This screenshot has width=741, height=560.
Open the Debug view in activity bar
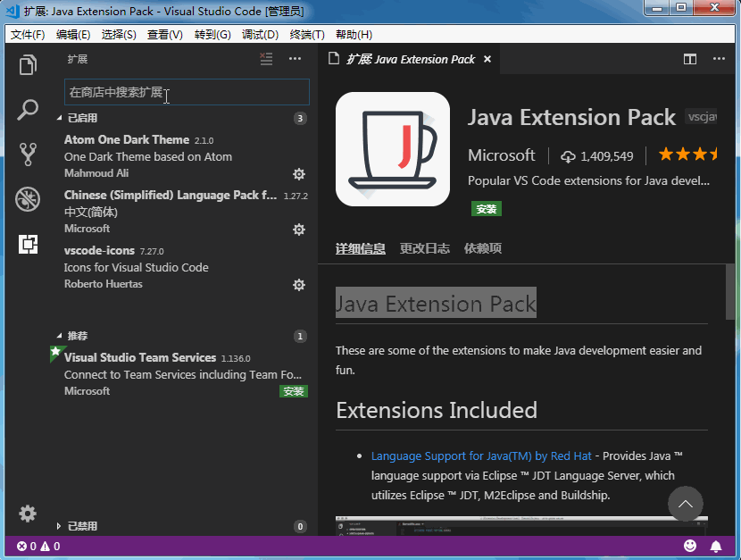[x=28, y=199]
